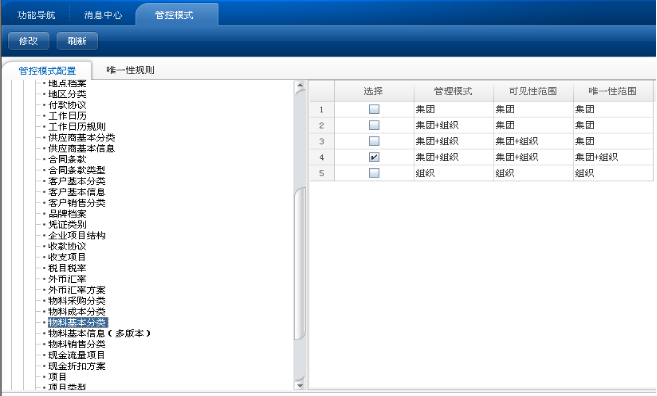Select 物料成本分类 tree item
This screenshot has width=657, height=396.
(x=77, y=312)
